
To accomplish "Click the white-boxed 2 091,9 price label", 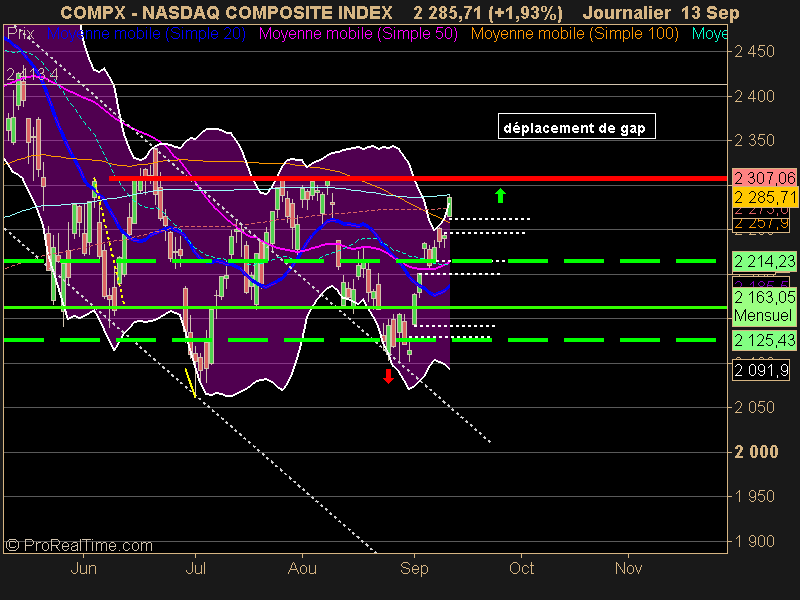I will pyautogui.click(x=761, y=370).
